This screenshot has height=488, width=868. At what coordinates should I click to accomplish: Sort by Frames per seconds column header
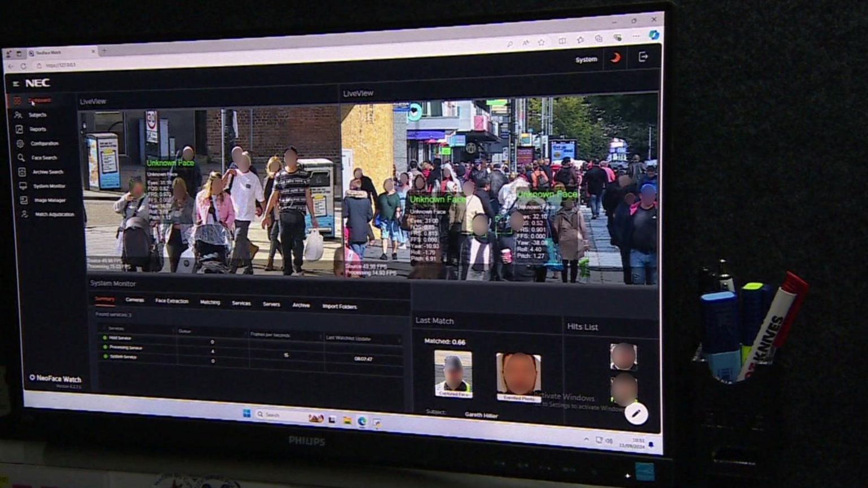point(270,335)
